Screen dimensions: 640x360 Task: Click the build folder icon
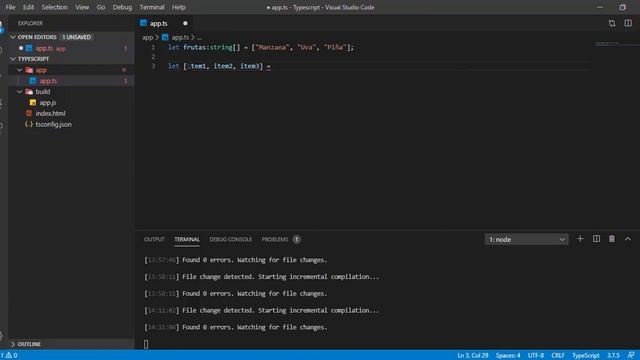(x=29, y=92)
